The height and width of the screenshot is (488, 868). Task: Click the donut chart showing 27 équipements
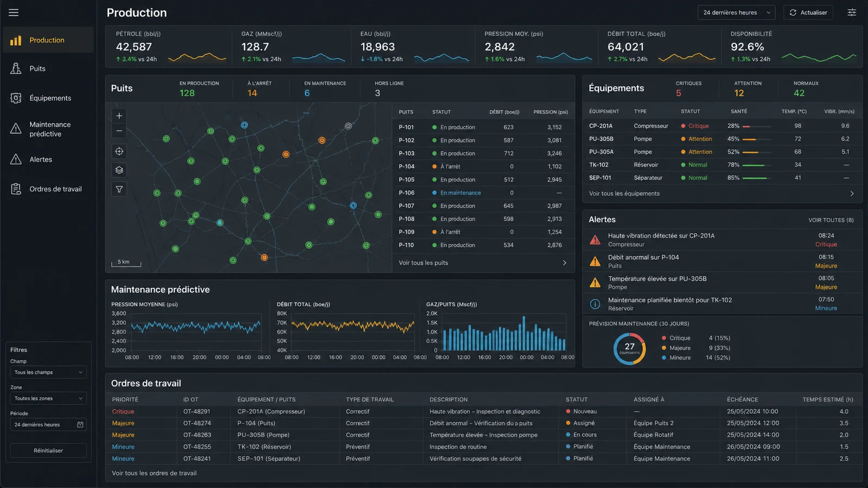(629, 349)
